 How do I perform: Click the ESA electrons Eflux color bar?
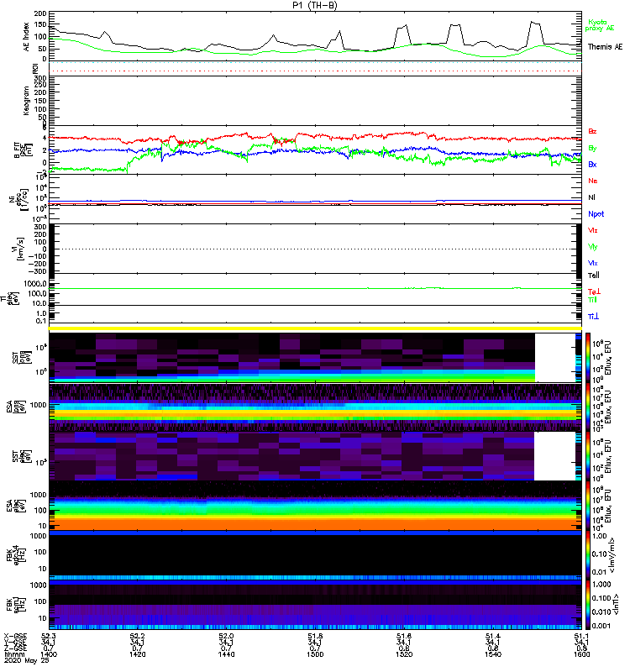(x=588, y=506)
